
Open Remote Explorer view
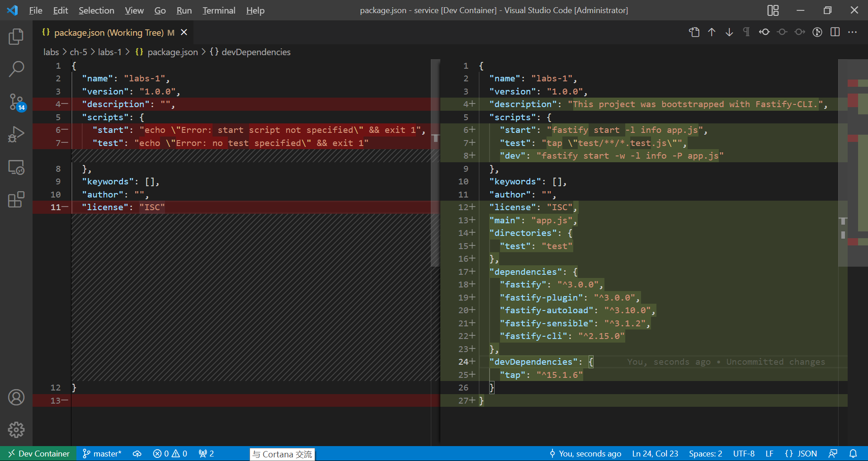pos(16,167)
